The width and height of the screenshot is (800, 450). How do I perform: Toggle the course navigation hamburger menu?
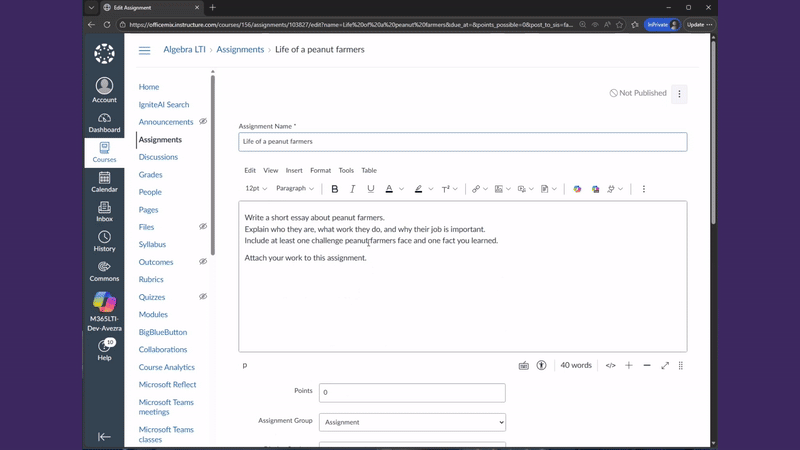[144, 50]
